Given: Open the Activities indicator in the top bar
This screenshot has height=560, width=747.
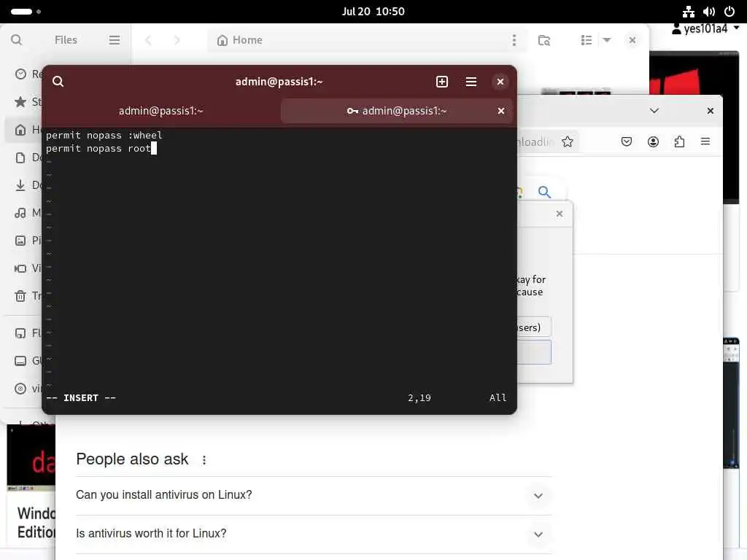Looking at the screenshot, I should (x=26, y=12).
